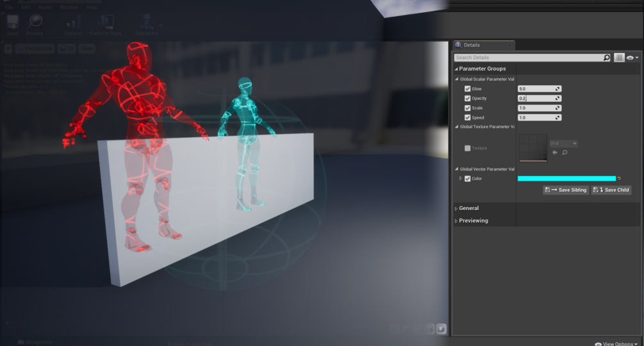This screenshot has width=644, height=346.
Task: Collapse the Parameter Groups section
Action: [456, 69]
